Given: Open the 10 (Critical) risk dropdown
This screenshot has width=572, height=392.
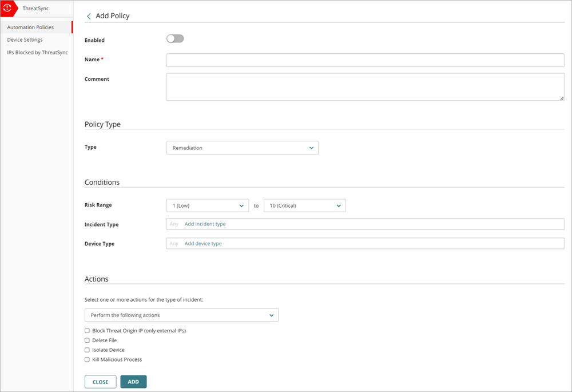Looking at the screenshot, I should coord(304,205).
